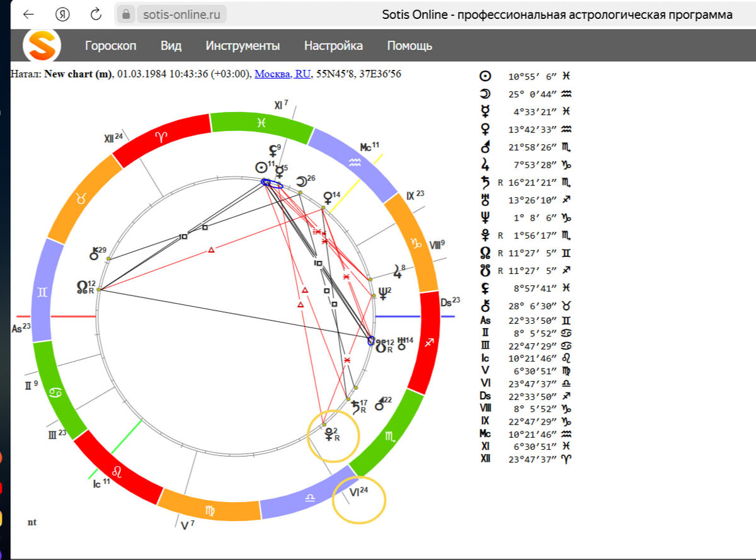
Task: Click the Moon glyph in chart
Action: click(301, 181)
